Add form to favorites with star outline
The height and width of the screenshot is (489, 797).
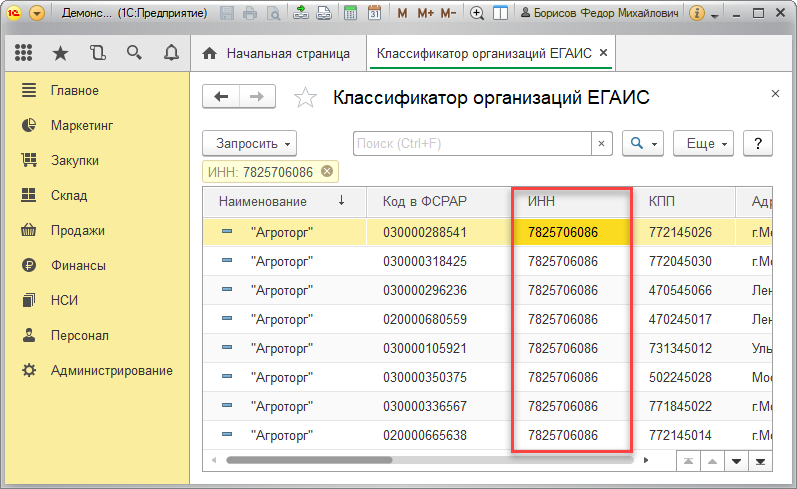305,97
